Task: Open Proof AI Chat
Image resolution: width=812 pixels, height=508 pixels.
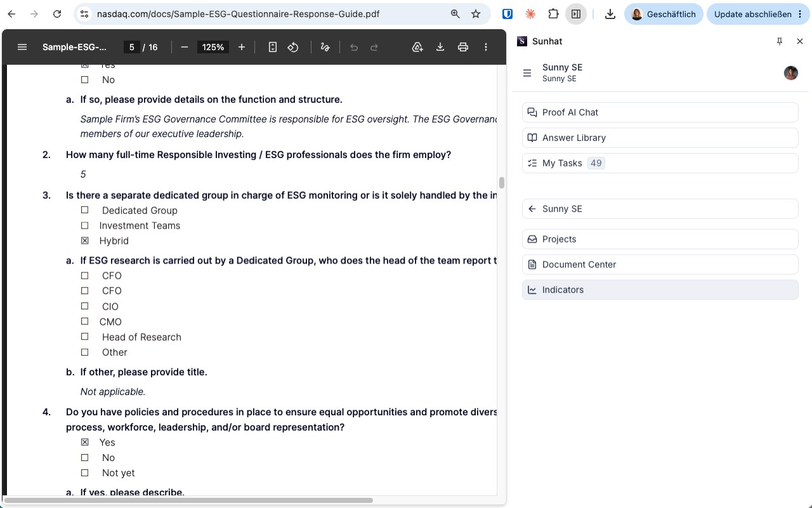Action: click(x=660, y=112)
